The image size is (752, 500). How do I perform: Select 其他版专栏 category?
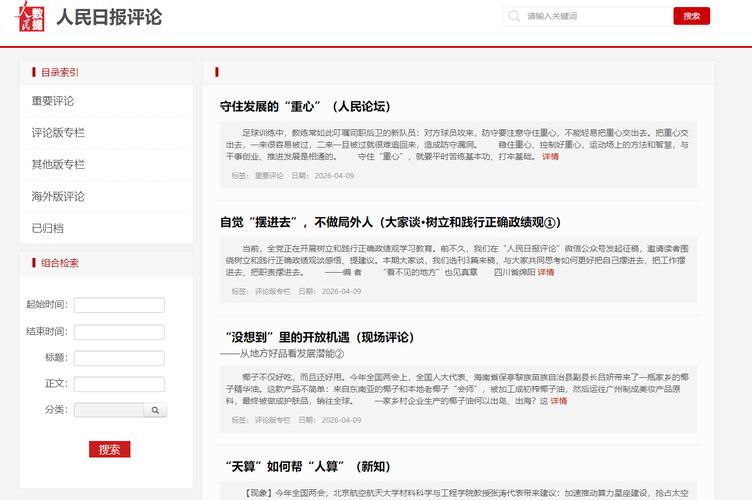(x=58, y=164)
